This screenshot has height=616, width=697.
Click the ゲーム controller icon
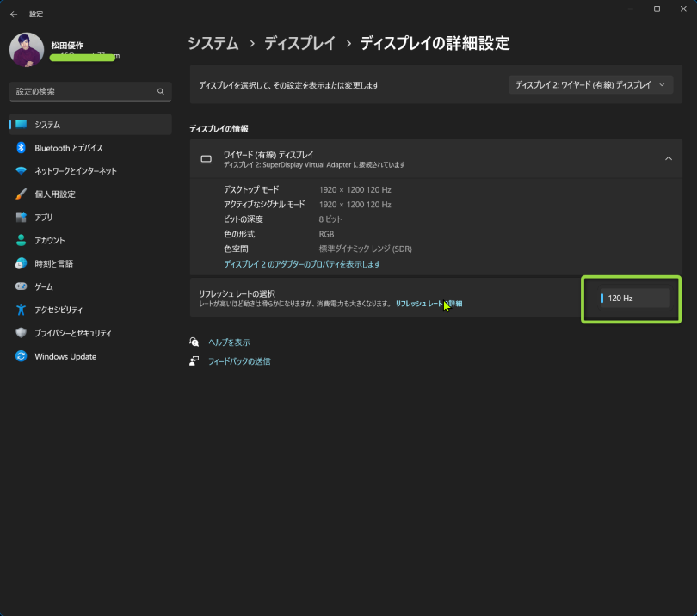tap(21, 286)
